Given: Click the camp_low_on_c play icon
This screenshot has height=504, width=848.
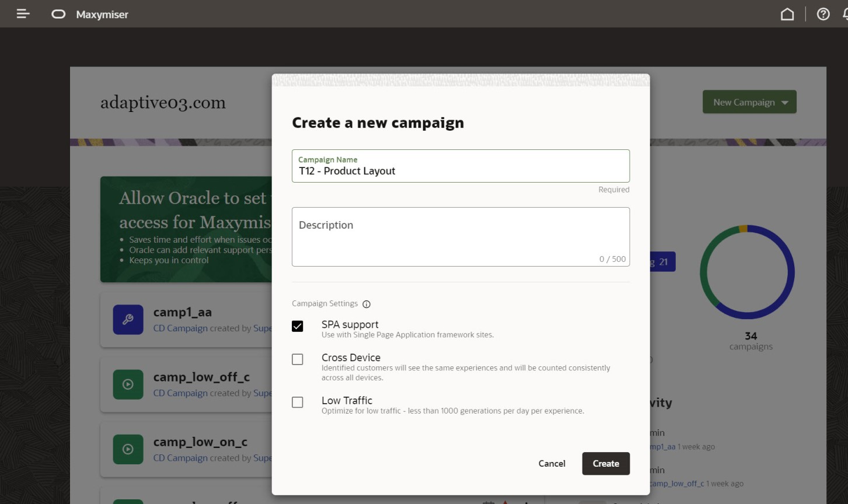Looking at the screenshot, I should (128, 449).
